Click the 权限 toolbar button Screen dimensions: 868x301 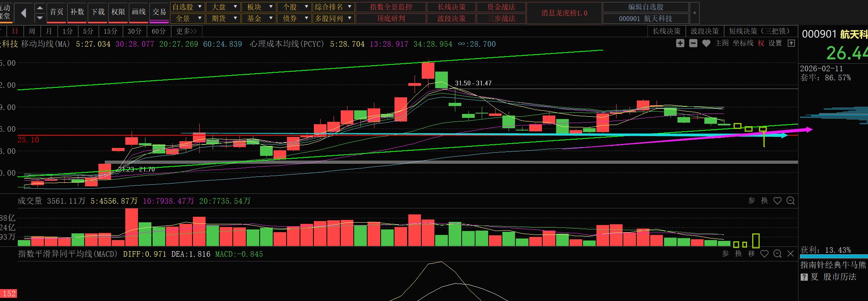(x=118, y=12)
